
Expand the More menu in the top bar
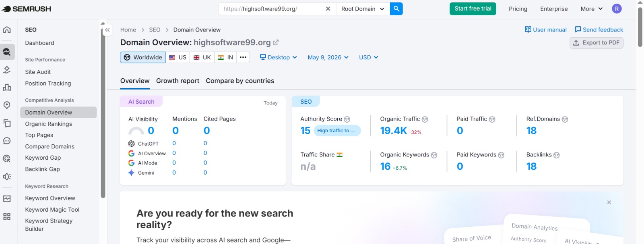point(592,8)
